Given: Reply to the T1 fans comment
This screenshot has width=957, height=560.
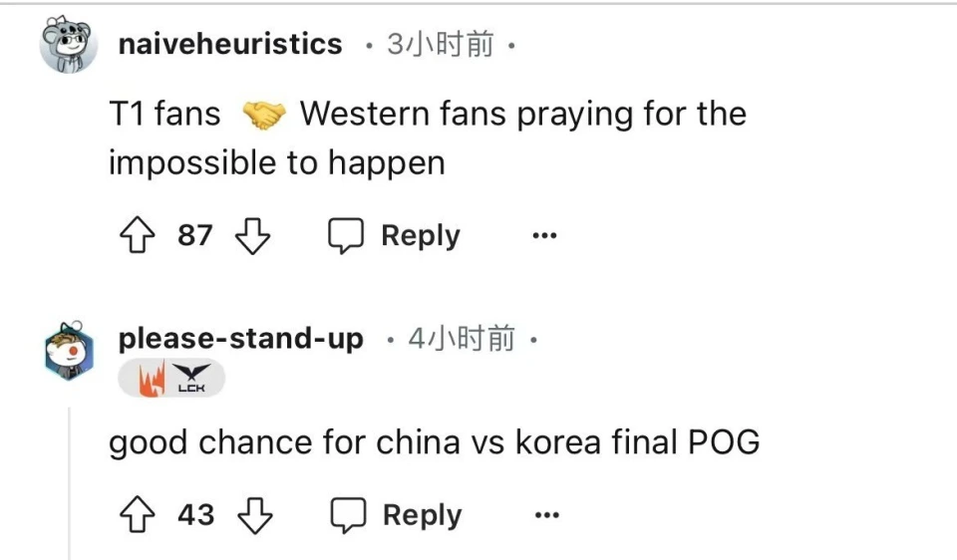Looking at the screenshot, I should pyautogui.click(x=396, y=236).
